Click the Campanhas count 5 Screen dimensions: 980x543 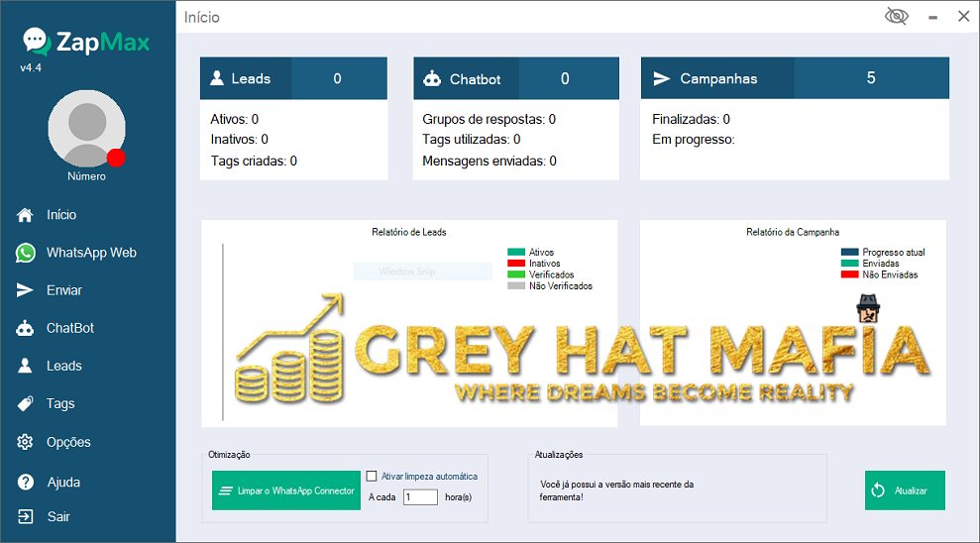pos(871,78)
